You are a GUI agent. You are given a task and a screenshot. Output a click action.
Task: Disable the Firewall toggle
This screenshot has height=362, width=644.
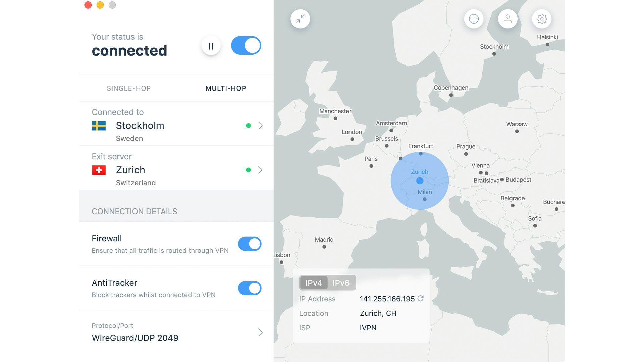point(250,244)
